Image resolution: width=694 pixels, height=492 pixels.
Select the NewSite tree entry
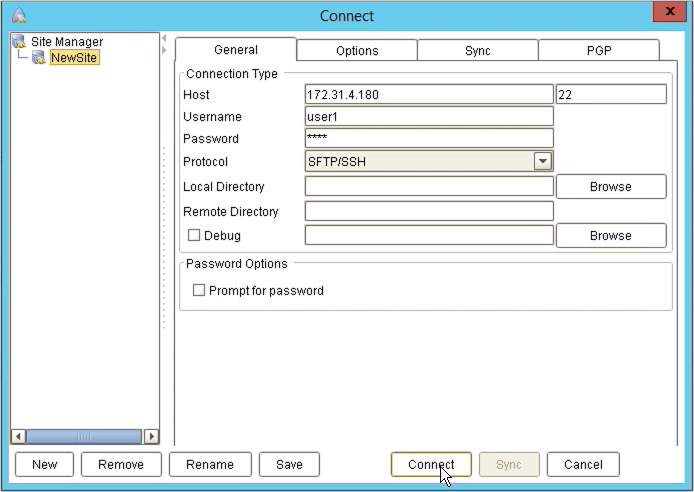pyautogui.click(x=74, y=58)
